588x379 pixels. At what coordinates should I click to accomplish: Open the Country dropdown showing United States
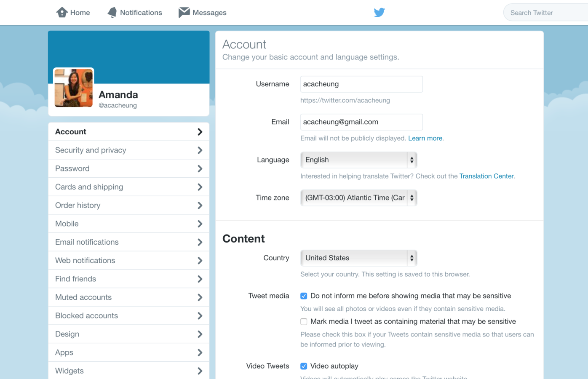[359, 258]
